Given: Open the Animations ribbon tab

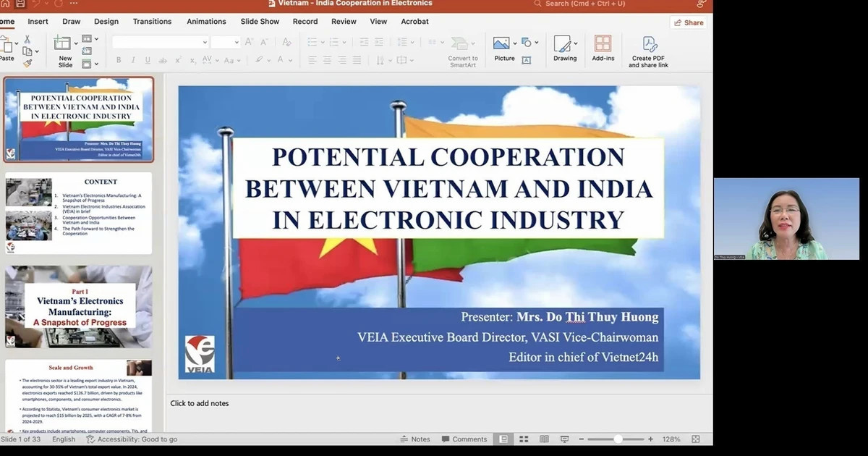Looking at the screenshot, I should 206,21.
